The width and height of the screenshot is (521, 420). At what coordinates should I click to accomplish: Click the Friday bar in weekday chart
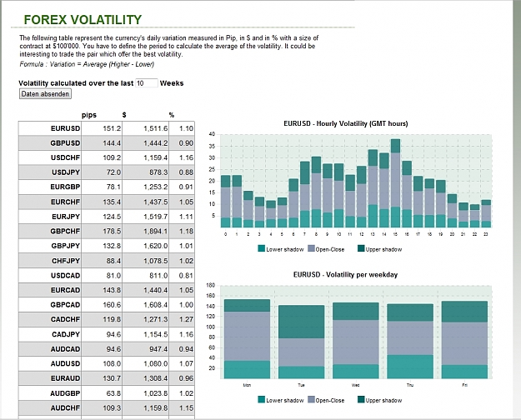[464, 340]
